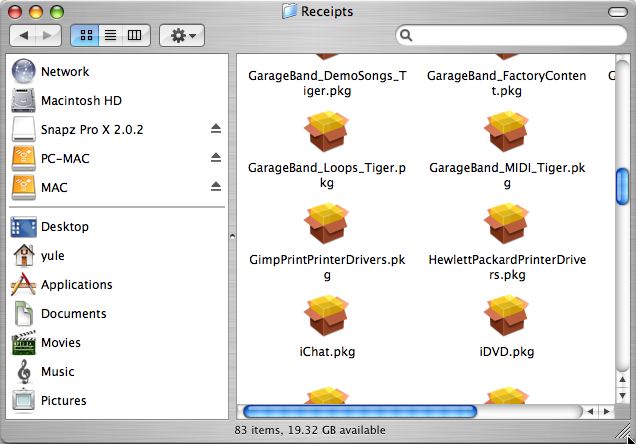Select the MAC FireWire drive icon
The image size is (636, 444).
24,187
